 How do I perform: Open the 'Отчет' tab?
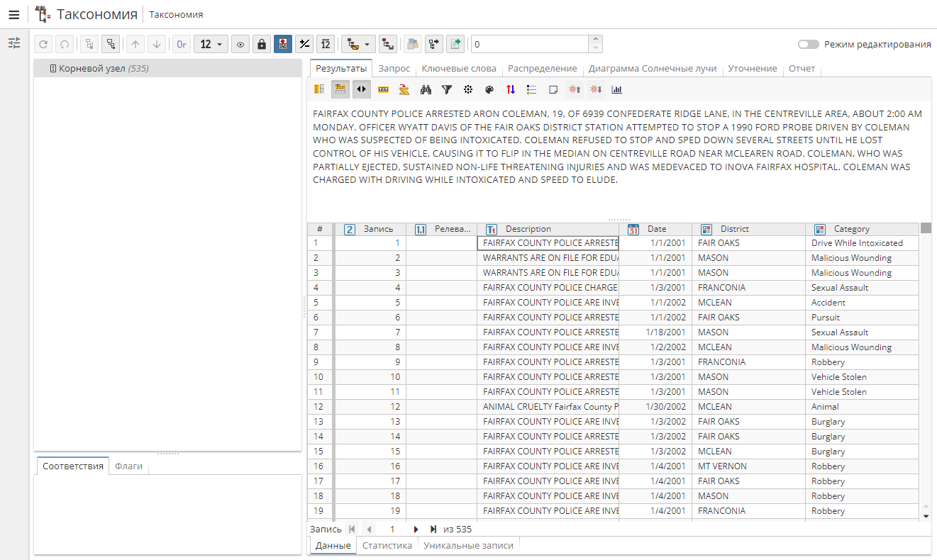pos(802,69)
